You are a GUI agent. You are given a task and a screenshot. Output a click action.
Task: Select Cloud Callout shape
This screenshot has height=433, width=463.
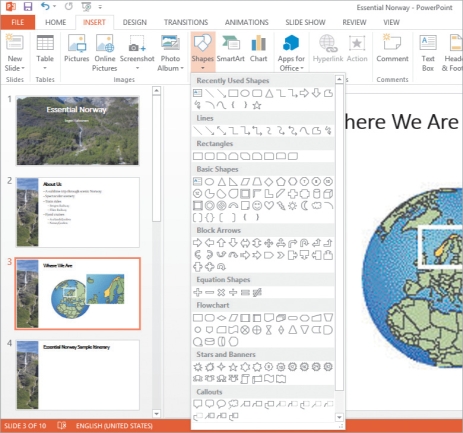pos(233,404)
